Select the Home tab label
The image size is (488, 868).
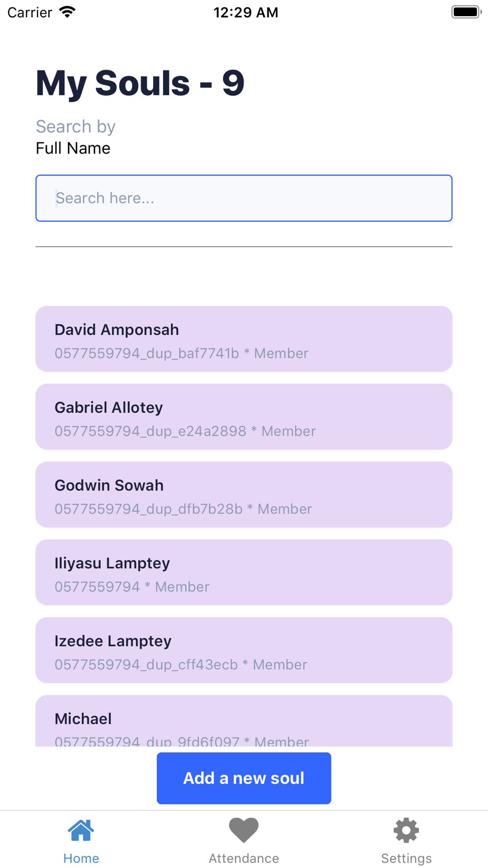coord(81,858)
